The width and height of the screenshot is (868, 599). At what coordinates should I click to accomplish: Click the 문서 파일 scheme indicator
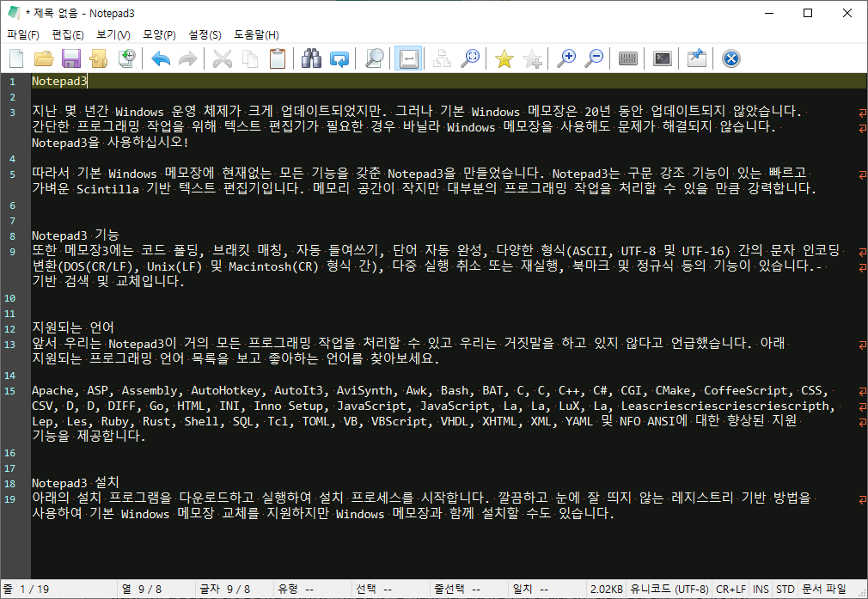[824, 589]
